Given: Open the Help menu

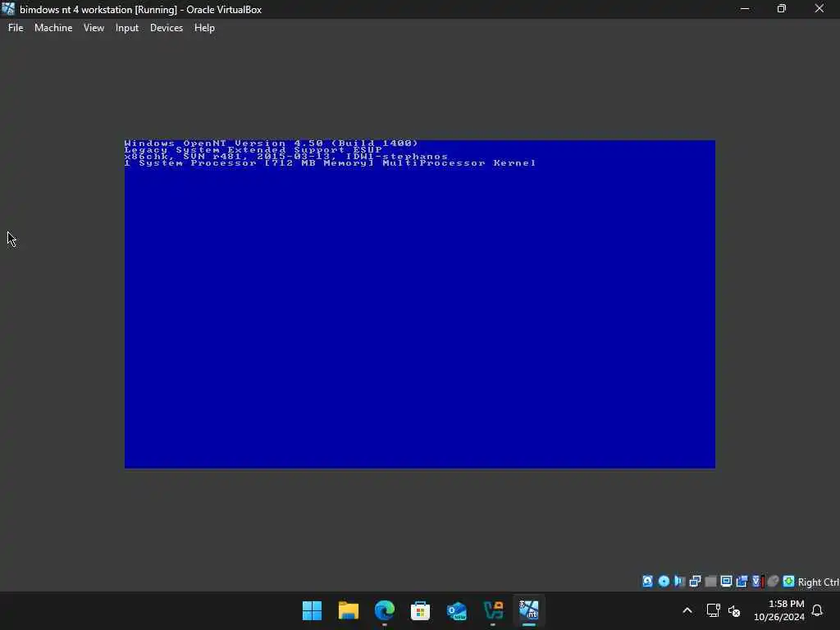Looking at the screenshot, I should click(204, 28).
